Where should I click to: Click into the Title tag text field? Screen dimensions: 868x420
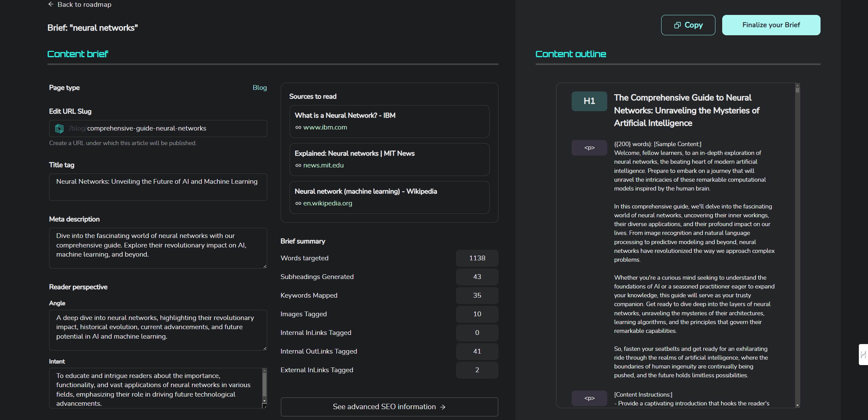click(158, 187)
